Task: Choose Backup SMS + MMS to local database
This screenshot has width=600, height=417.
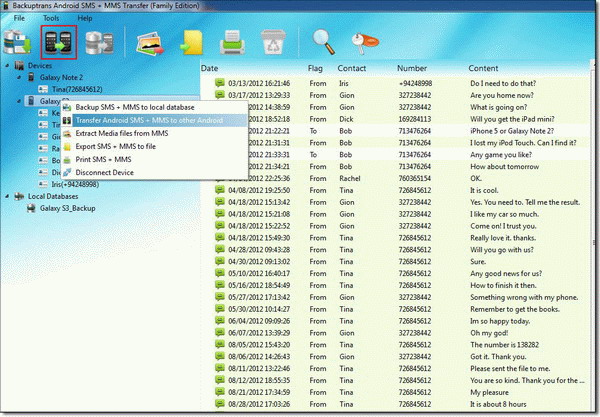Action: point(155,108)
